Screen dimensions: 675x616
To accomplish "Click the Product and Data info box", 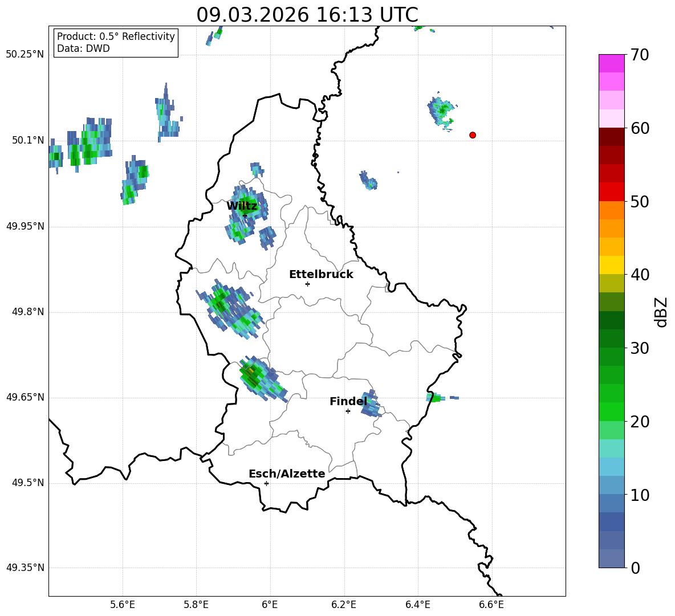I will click(x=116, y=43).
